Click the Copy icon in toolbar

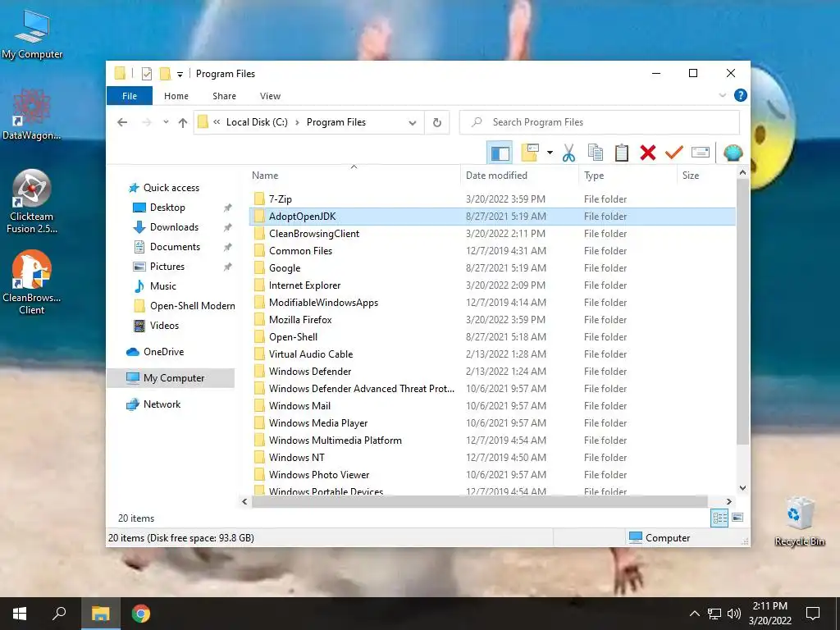pos(596,153)
